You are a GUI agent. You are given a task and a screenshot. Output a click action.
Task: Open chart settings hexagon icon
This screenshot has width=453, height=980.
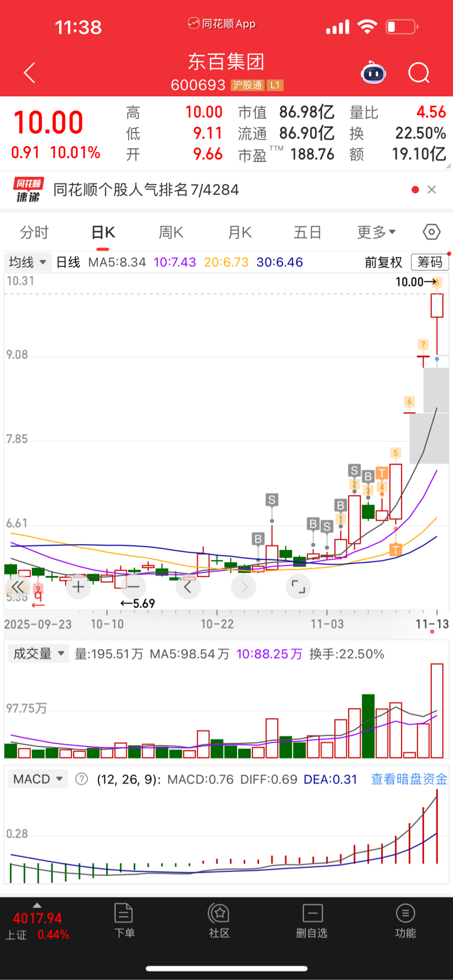click(x=432, y=232)
